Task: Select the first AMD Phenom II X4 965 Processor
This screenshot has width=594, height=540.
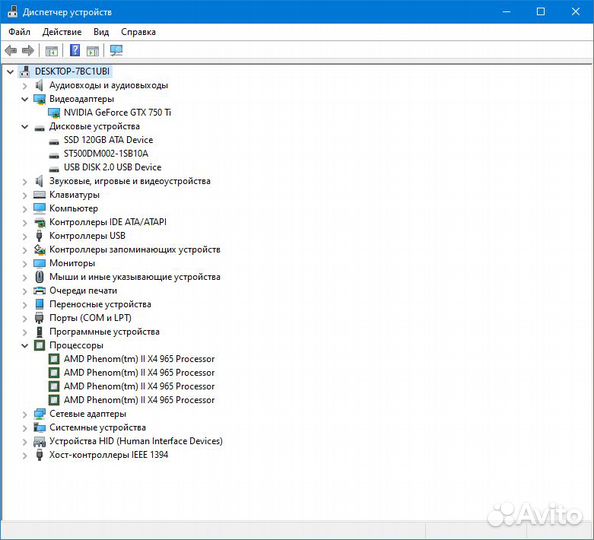Action: (139, 359)
